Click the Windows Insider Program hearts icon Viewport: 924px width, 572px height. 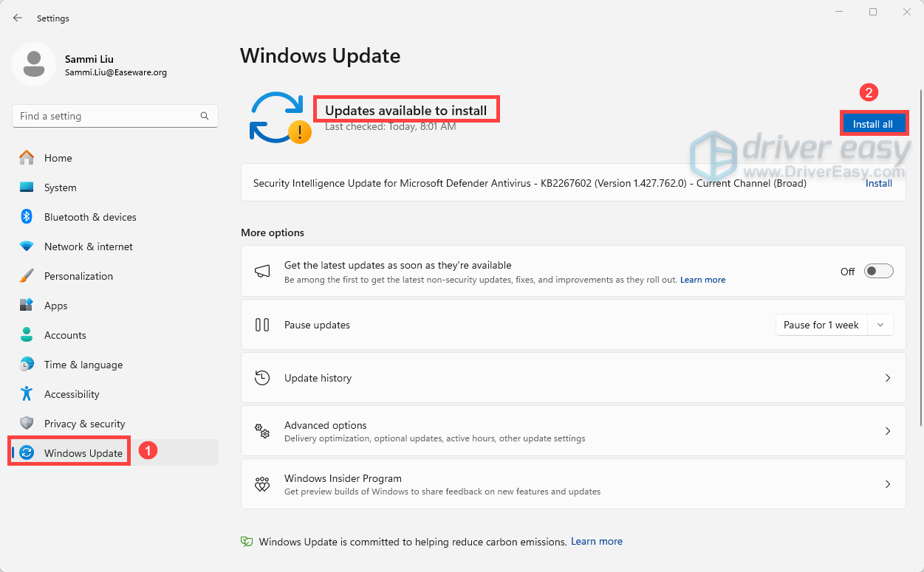tap(262, 484)
